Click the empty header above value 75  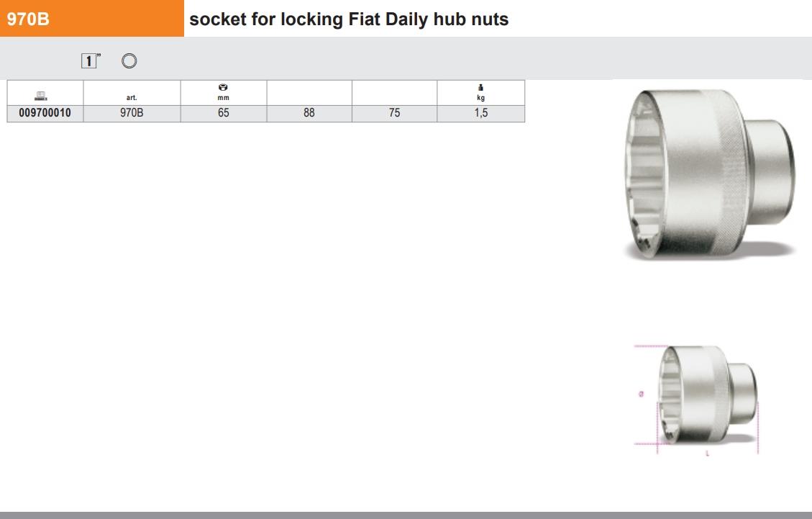point(394,93)
